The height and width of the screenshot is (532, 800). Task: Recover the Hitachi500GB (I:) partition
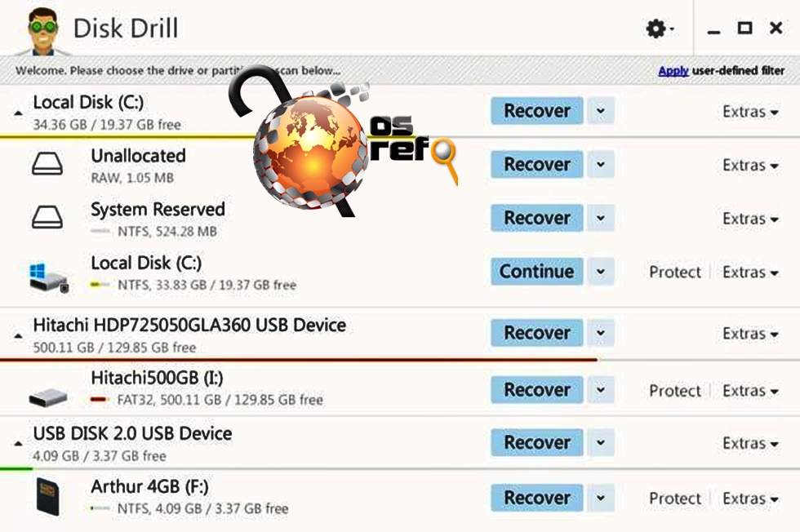click(537, 390)
